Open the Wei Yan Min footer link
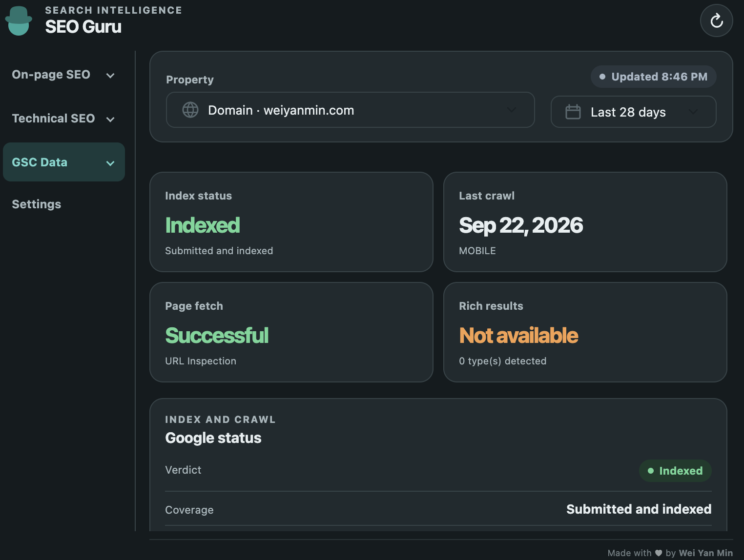Viewport: 744px width, 560px height. [x=705, y=553]
